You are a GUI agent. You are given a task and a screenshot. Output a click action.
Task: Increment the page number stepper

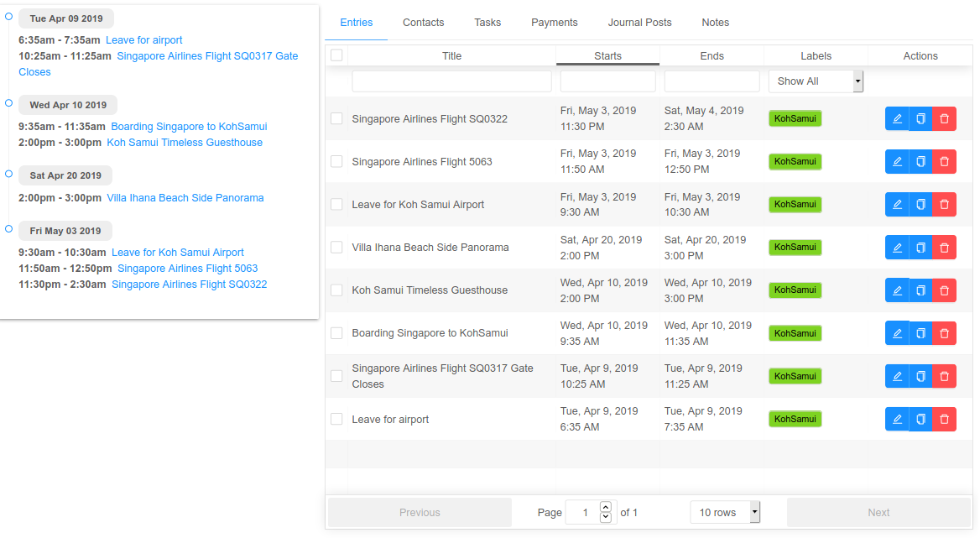(605, 507)
